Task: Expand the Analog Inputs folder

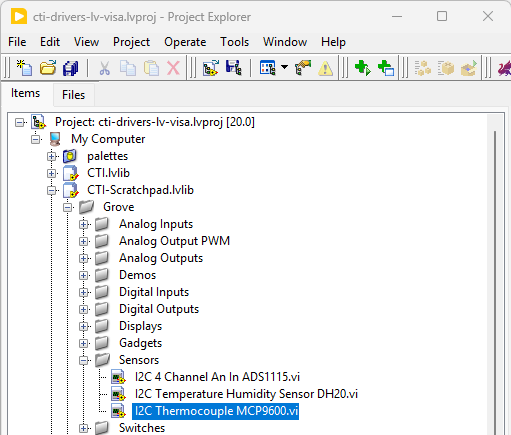Action: 84,224
